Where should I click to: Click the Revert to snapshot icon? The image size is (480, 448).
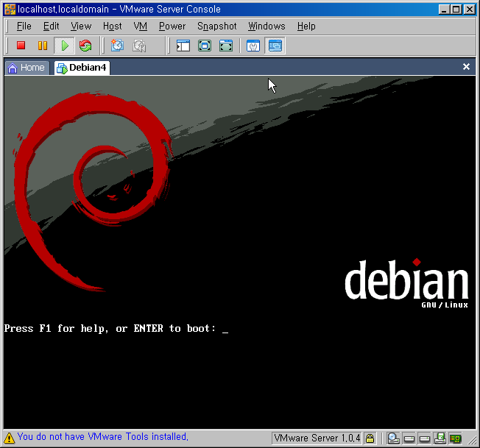click(138, 46)
